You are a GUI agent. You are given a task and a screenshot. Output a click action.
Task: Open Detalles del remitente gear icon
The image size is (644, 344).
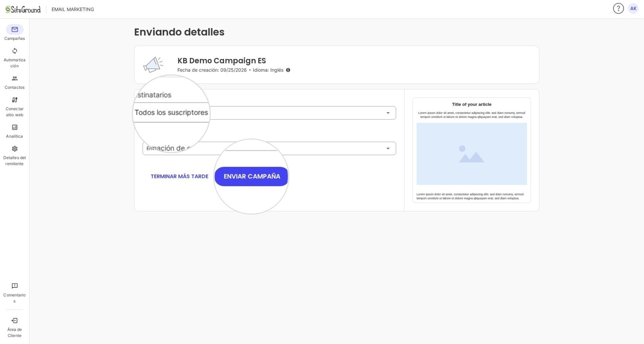point(14,149)
